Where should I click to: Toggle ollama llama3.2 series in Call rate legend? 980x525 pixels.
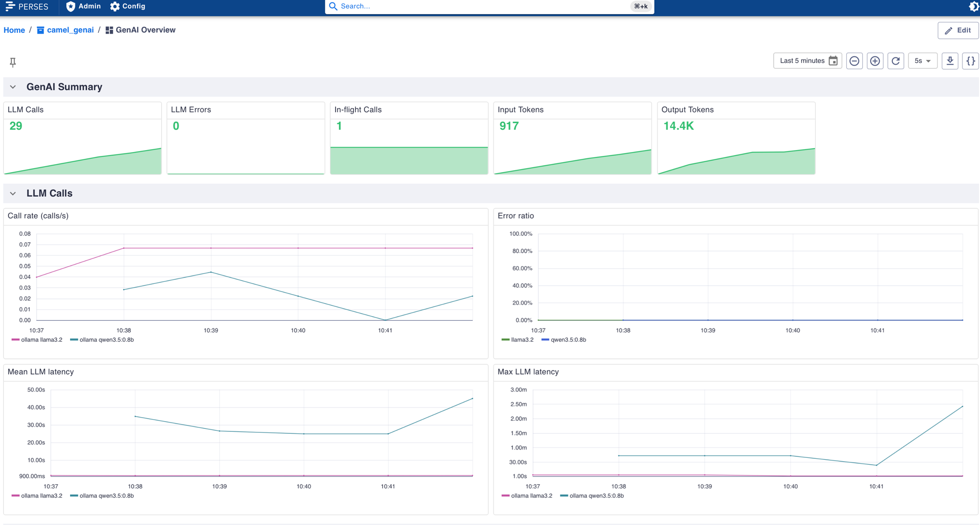point(37,340)
